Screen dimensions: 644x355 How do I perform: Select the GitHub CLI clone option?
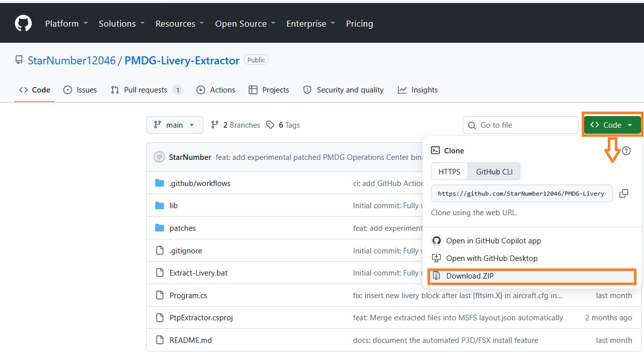[x=494, y=171]
